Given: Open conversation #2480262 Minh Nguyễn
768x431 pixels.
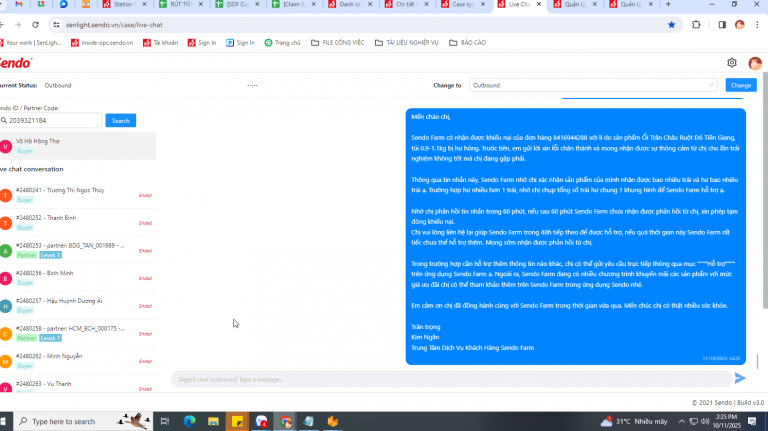Looking at the screenshot, I should 77,361.
